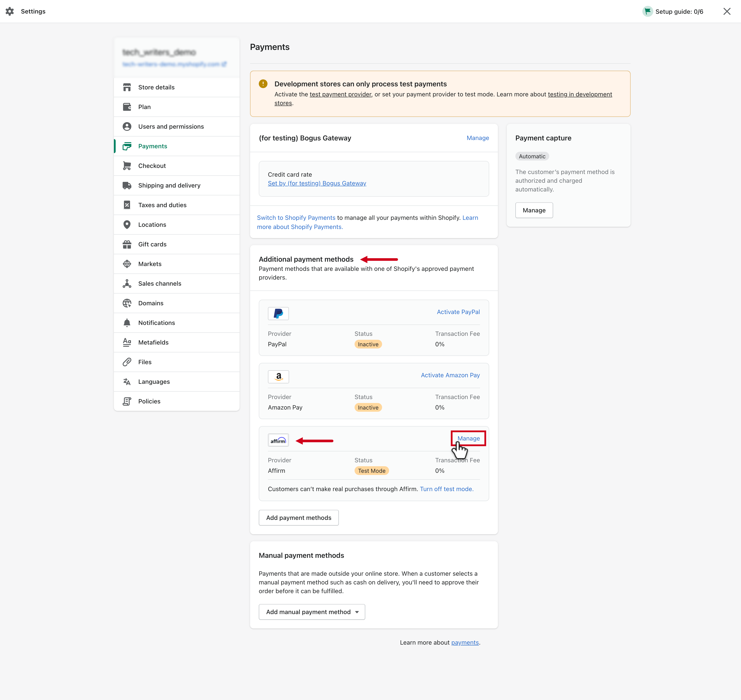Click the Activate Amazon Pay link
Viewport: 741px width, 700px height.
coord(450,375)
